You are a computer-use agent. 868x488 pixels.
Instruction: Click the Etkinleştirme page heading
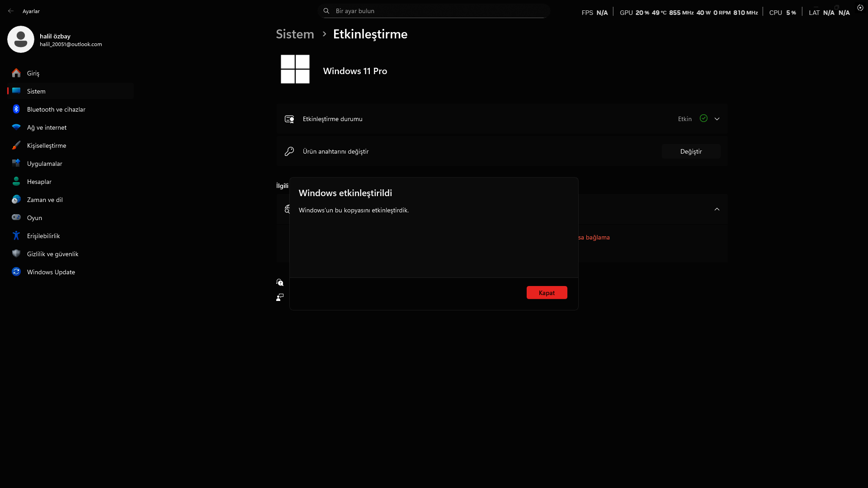[370, 34]
